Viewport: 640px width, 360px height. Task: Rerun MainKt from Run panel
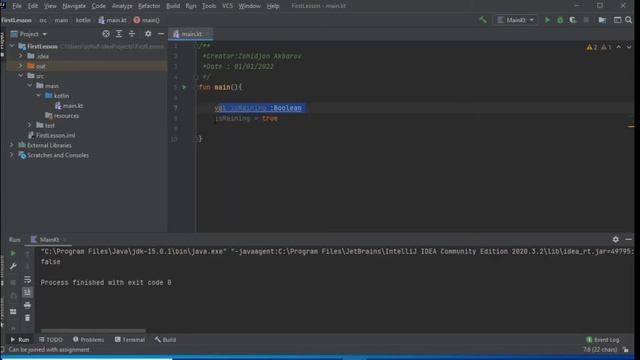(x=13, y=253)
